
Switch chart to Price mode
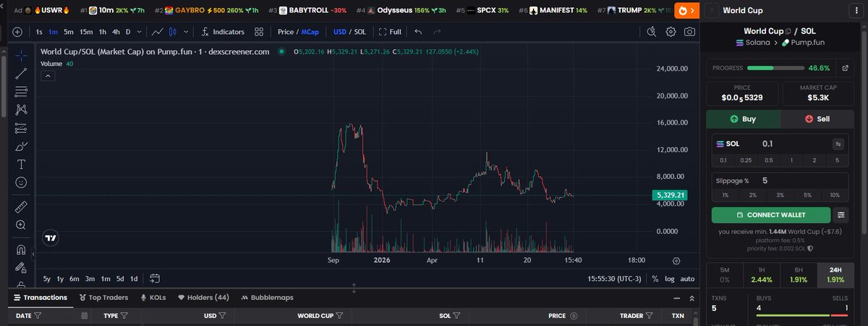[x=285, y=32]
